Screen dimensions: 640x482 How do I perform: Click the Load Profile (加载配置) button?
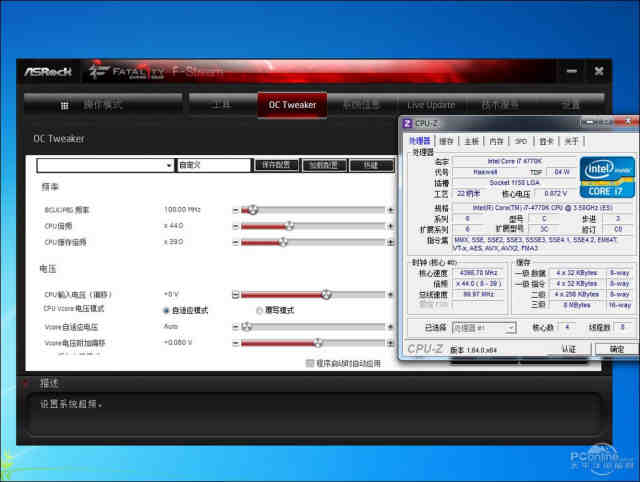324,165
